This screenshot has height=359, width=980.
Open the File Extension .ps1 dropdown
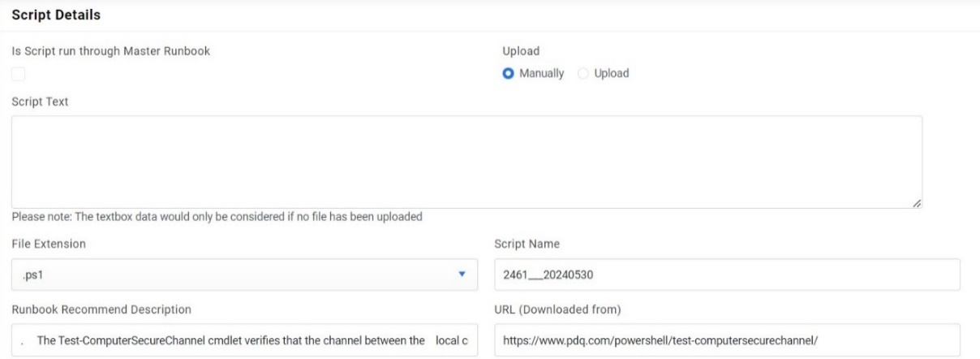tap(244, 275)
